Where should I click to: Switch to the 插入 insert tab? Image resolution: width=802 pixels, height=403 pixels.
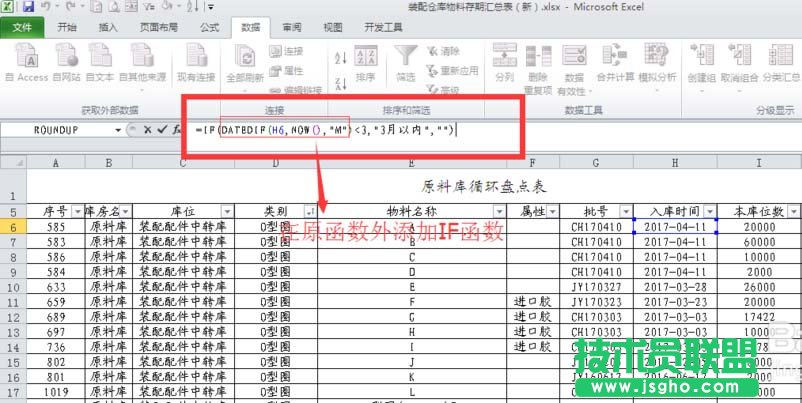108,28
